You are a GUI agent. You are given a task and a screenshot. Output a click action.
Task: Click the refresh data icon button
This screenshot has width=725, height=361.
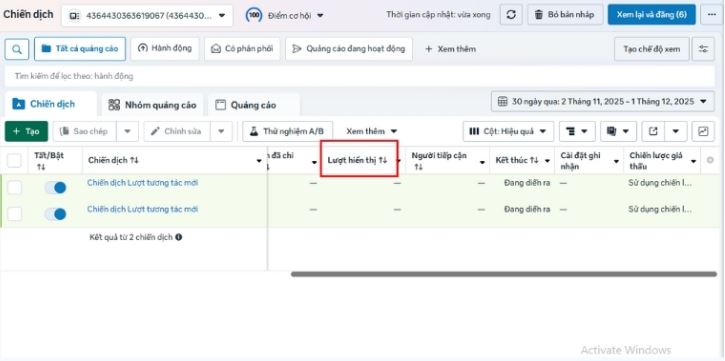[511, 14]
